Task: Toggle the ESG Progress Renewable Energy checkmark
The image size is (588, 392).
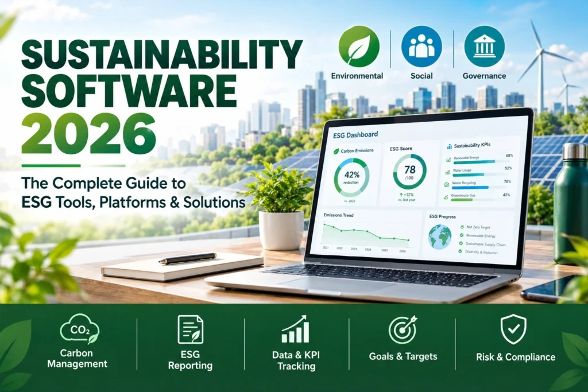Action: pos(462,235)
